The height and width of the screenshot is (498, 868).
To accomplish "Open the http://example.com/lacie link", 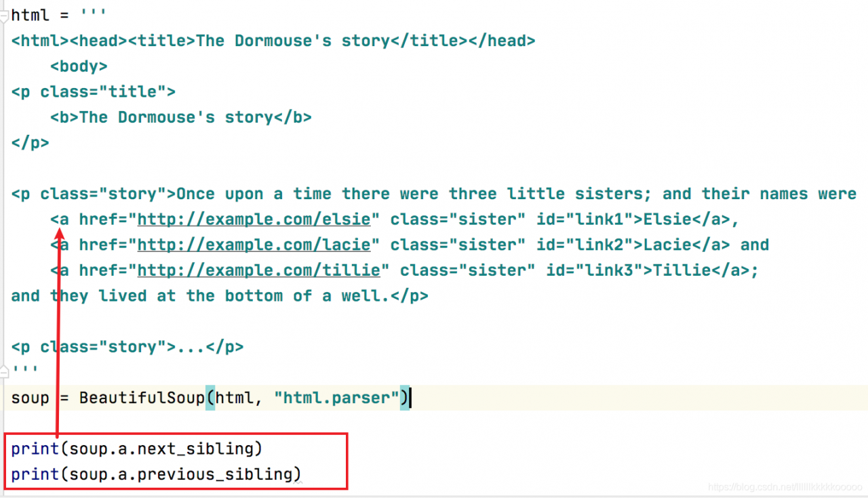I will (x=254, y=245).
